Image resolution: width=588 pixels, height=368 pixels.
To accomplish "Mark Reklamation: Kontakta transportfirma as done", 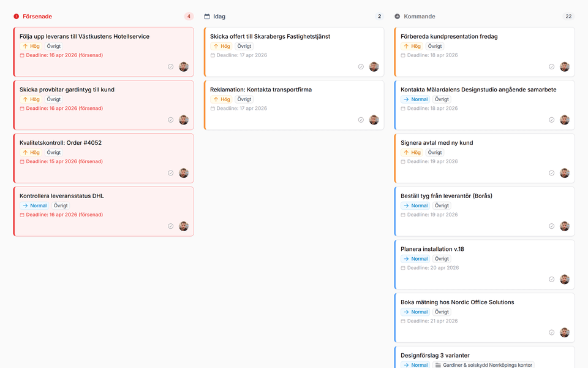I will (361, 120).
